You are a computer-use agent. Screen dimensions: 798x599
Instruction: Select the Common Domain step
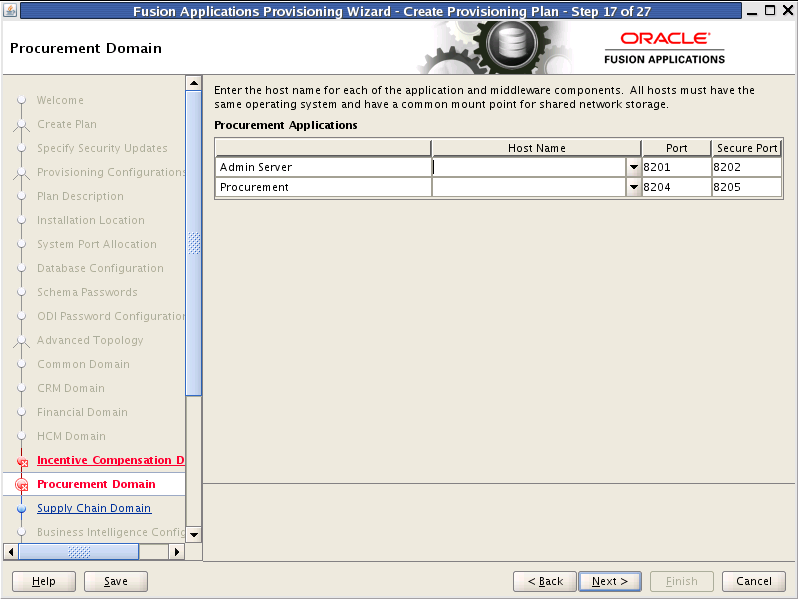83,364
